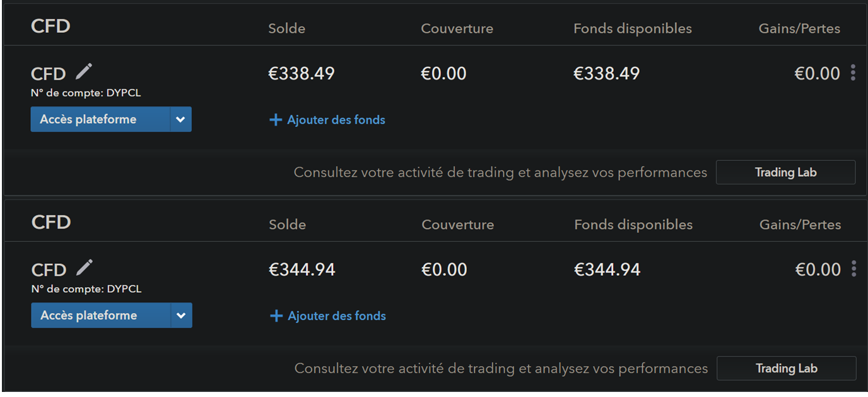Click Couverture header in the €338.49 panel
The height and width of the screenshot is (397, 868).
[x=457, y=28]
